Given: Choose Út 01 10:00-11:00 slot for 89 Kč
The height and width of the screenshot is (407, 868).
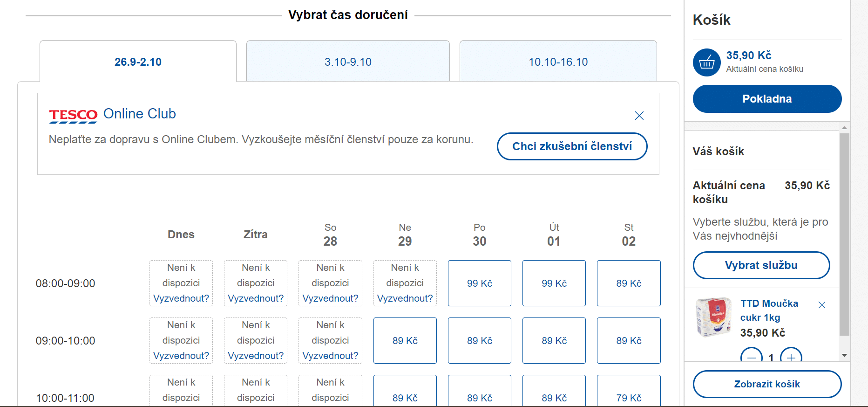Looking at the screenshot, I should [554, 391].
